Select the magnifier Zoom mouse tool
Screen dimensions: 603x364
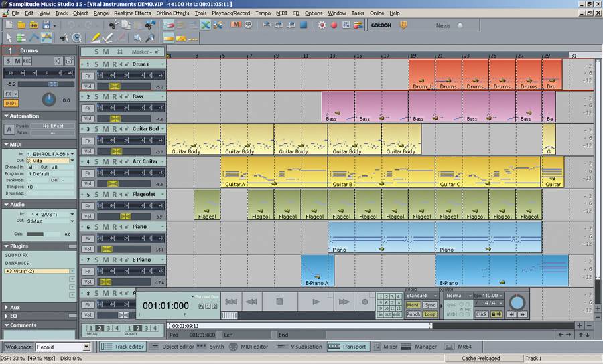click(x=150, y=38)
